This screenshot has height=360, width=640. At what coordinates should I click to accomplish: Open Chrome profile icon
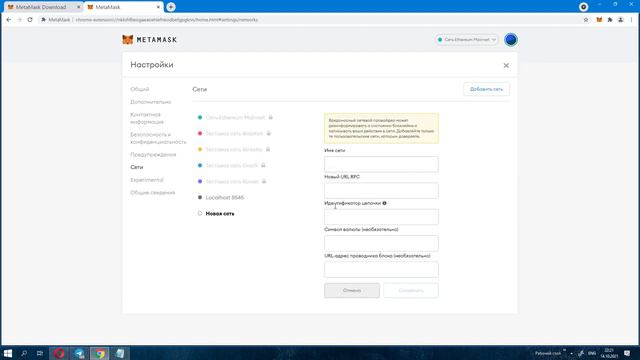click(x=620, y=20)
